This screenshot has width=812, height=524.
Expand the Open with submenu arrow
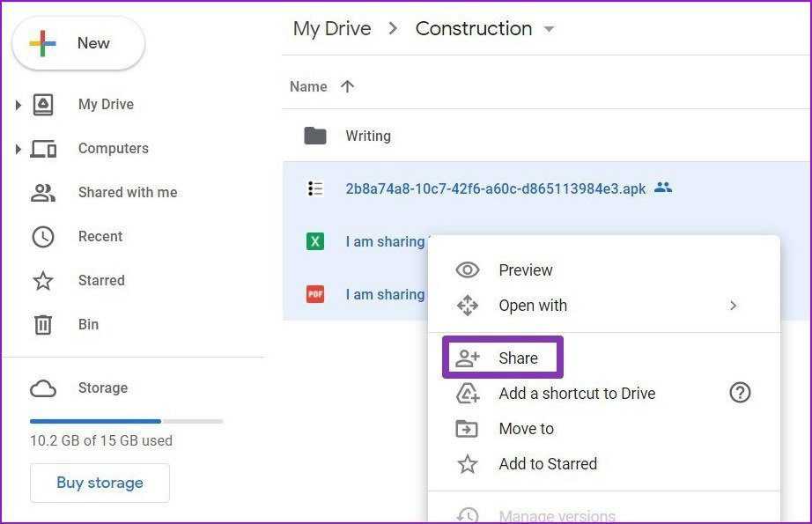tap(733, 306)
